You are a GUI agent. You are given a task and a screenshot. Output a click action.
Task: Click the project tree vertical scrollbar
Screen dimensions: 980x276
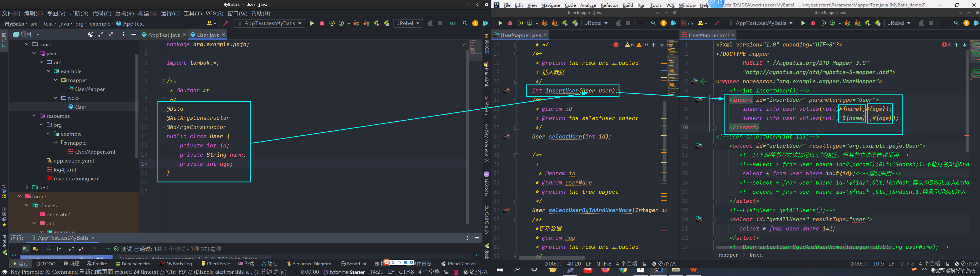137,106
